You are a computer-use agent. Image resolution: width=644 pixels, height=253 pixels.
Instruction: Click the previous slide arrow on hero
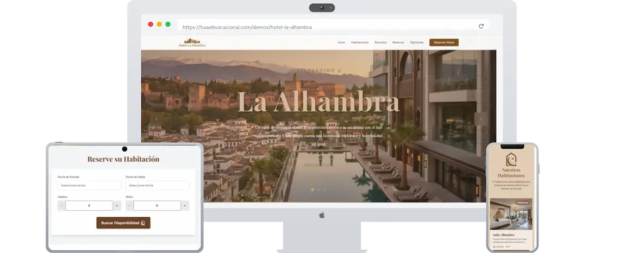point(156,119)
